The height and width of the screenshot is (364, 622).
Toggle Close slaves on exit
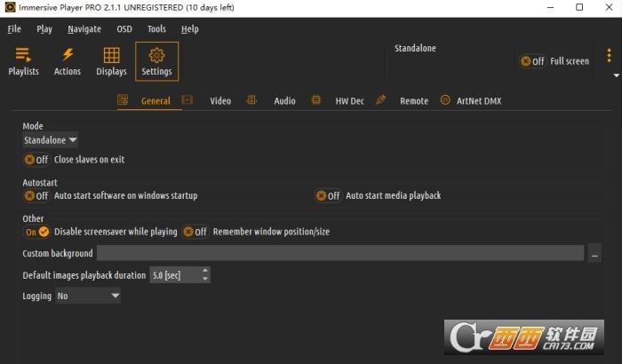[36, 160]
